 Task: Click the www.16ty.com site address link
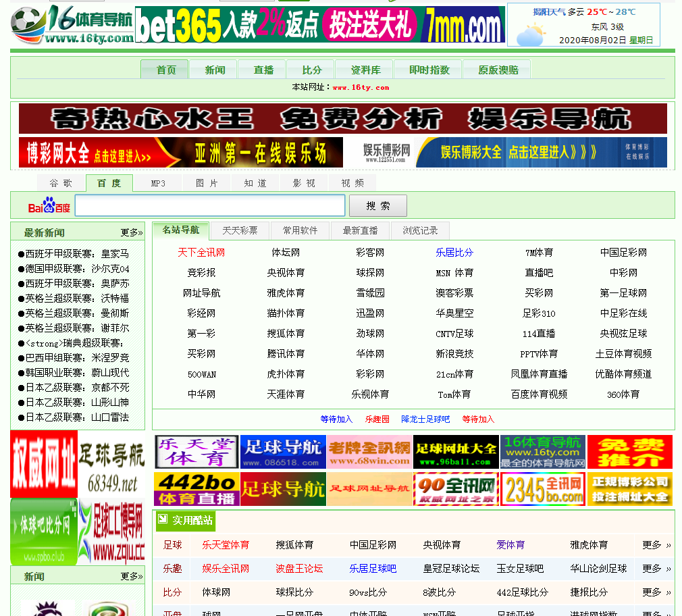tap(361, 87)
